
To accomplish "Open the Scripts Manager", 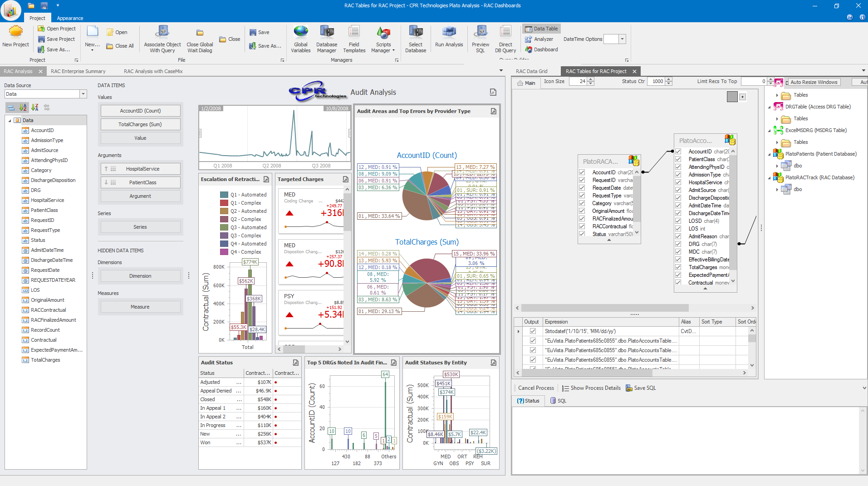I will (x=383, y=39).
